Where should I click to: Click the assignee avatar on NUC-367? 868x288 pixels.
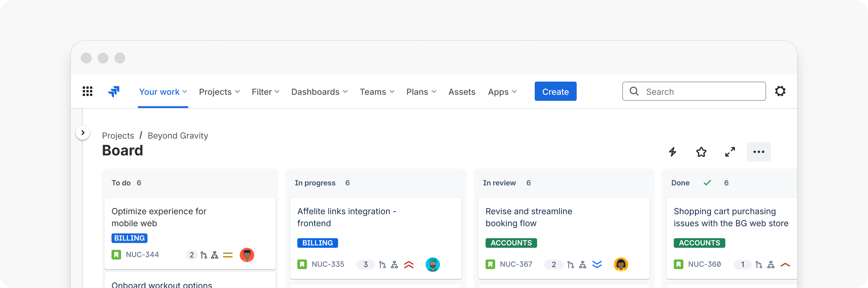(621, 264)
